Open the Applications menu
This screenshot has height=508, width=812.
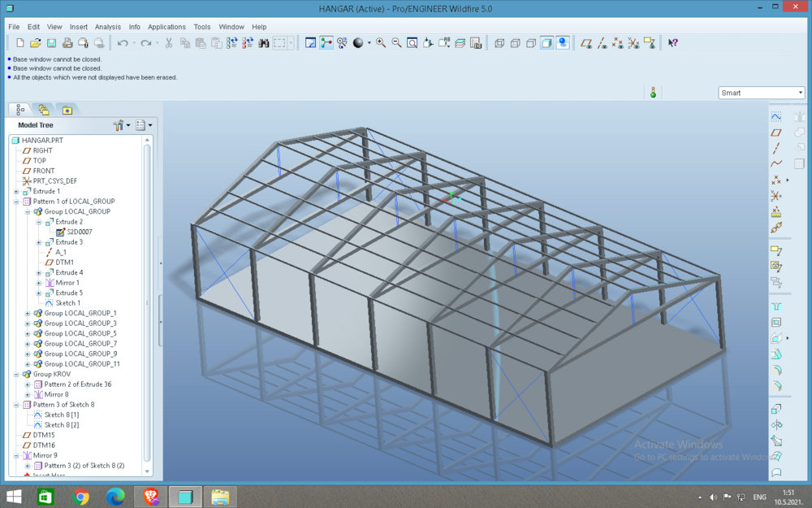click(166, 27)
